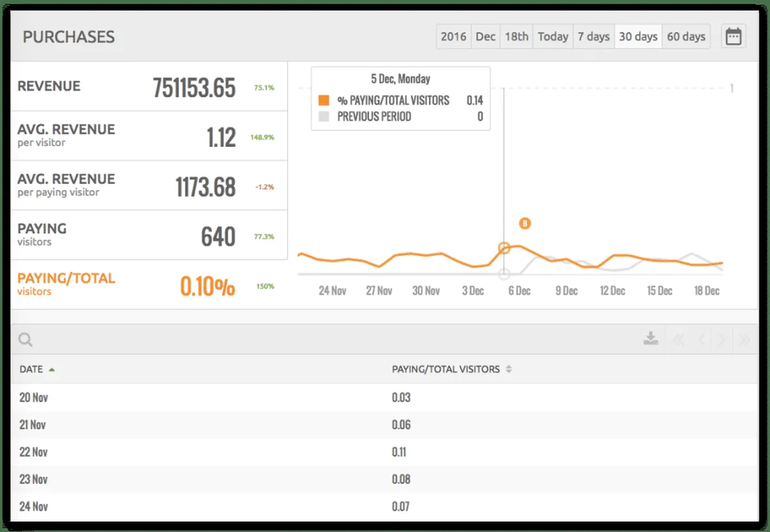
Task: Click the 751153.65 revenue value
Action: click(x=194, y=88)
